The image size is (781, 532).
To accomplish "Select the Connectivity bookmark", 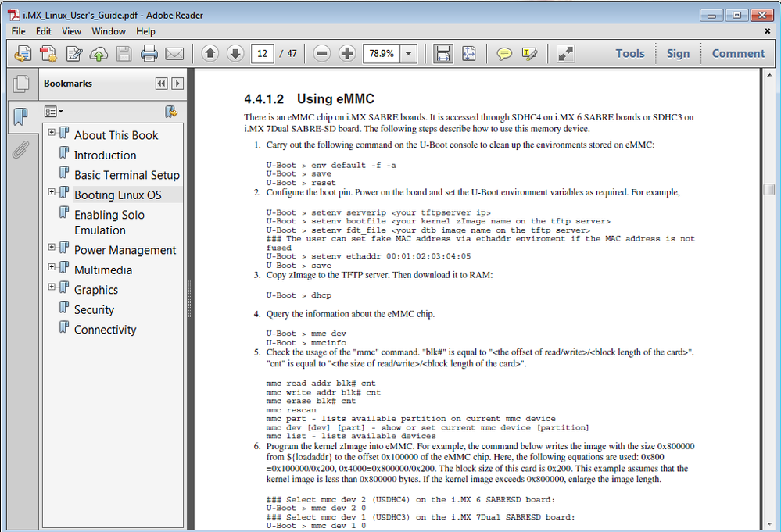I will pyautogui.click(x=105, y=330).
